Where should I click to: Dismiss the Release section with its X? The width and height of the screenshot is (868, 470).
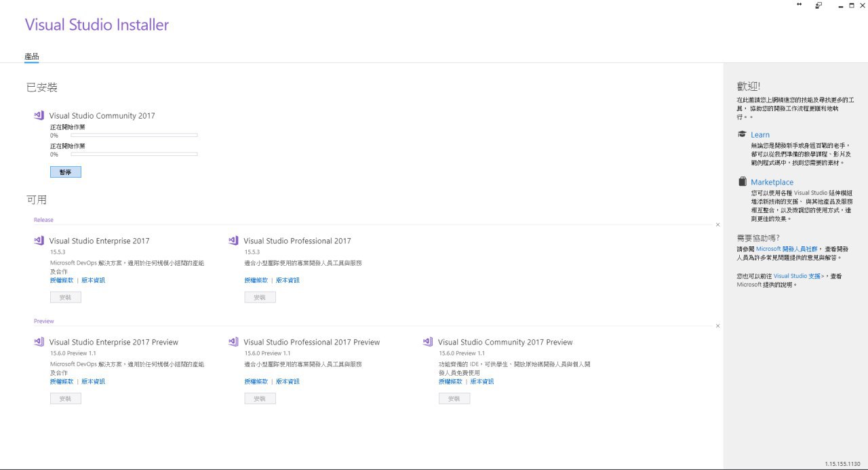[717, 224]
